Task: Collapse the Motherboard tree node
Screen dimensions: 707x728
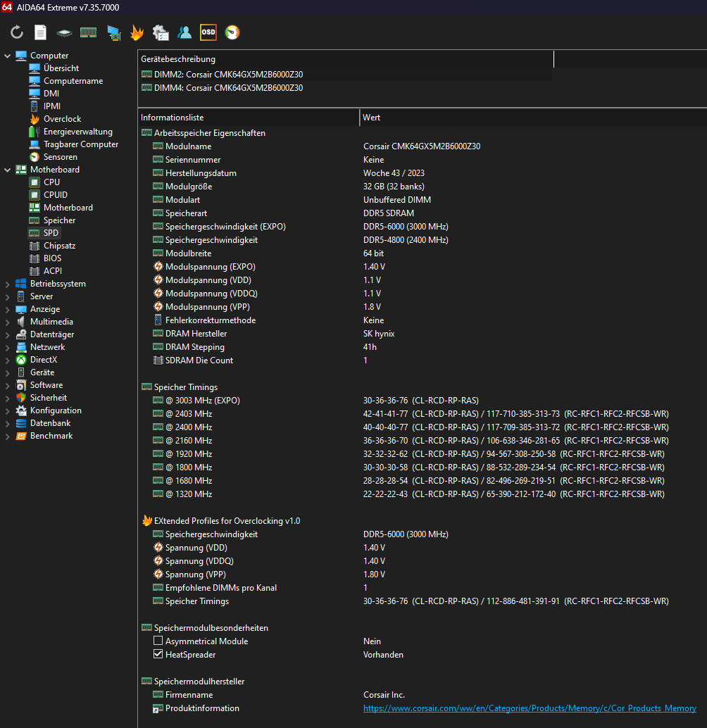Action: [x=8, y=170]
